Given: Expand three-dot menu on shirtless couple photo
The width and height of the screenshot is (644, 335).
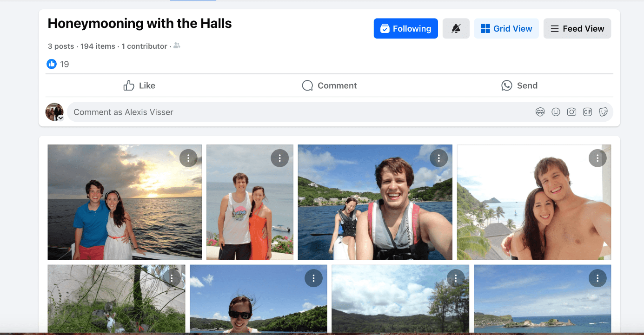Looking at the screenshot, I should [598, 158].
